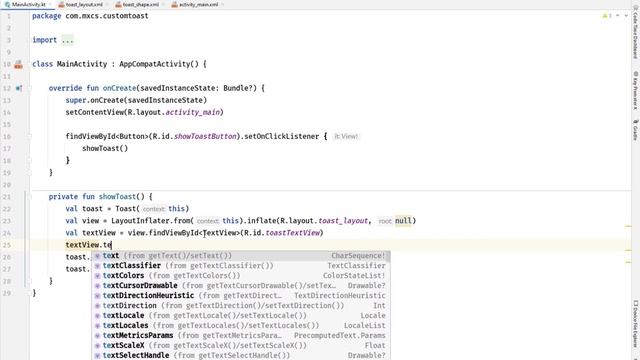Click the activity_main layout reference
This screenshot has width=640, height=360.
coord(193,112)
